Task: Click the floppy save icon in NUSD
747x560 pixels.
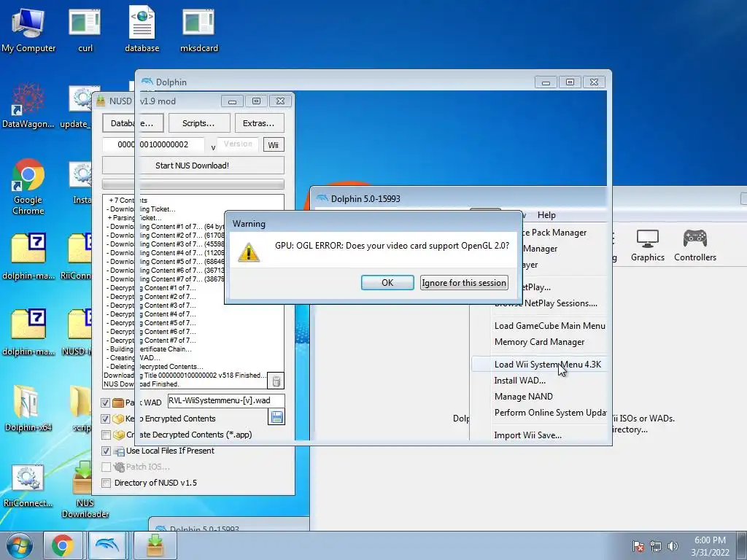Action: (x=276, y=418)
